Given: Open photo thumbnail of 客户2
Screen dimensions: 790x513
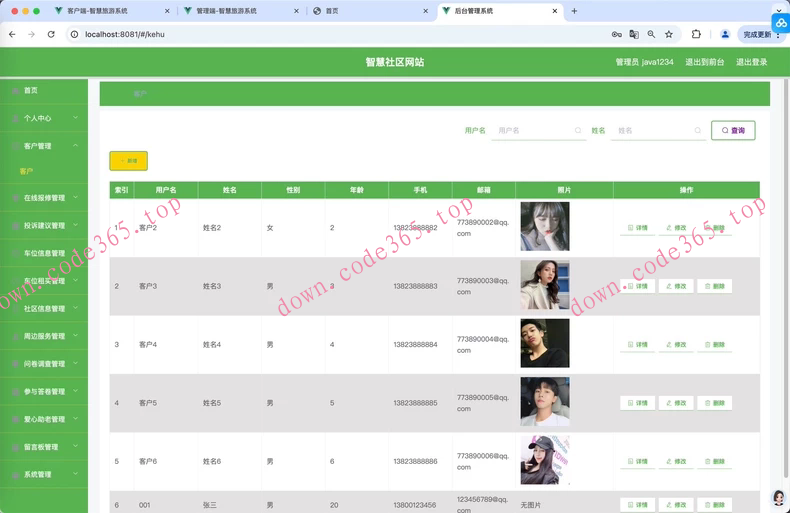Looking at the screenshot, I should pyautogui.click(x=545, y=226).
